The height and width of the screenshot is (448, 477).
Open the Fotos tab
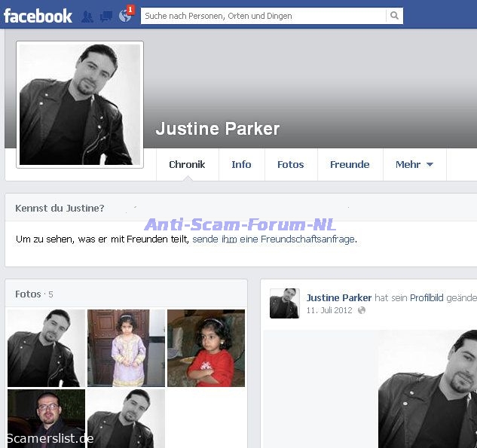click(x=290, y=164)
